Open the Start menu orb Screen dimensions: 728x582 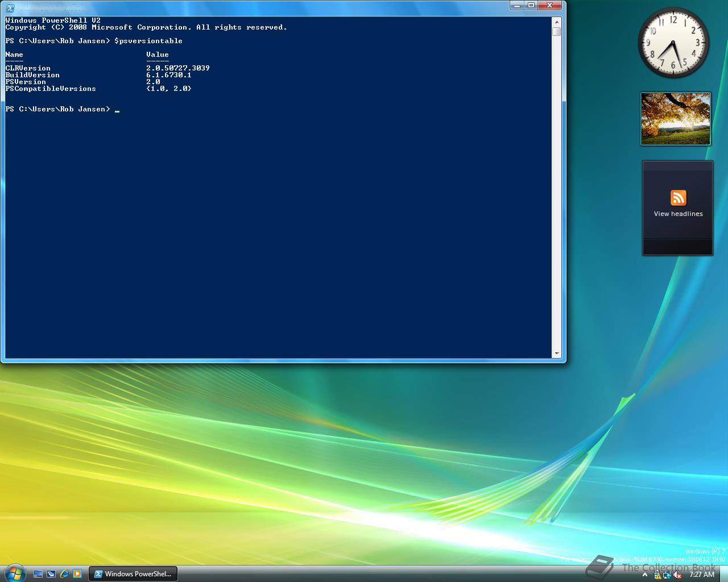[15, 573]
